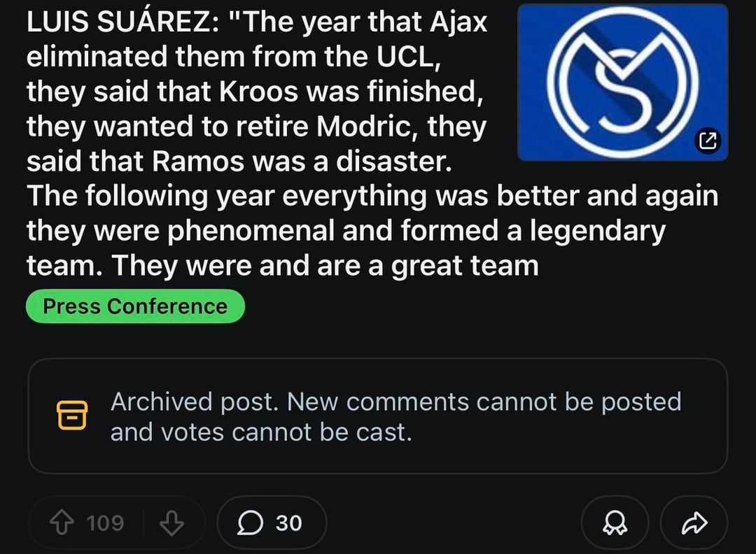756x554 pixels.
Task: Click 'votes cannot be cast' text
Action: pyautogui.click(x=286, y=432)
